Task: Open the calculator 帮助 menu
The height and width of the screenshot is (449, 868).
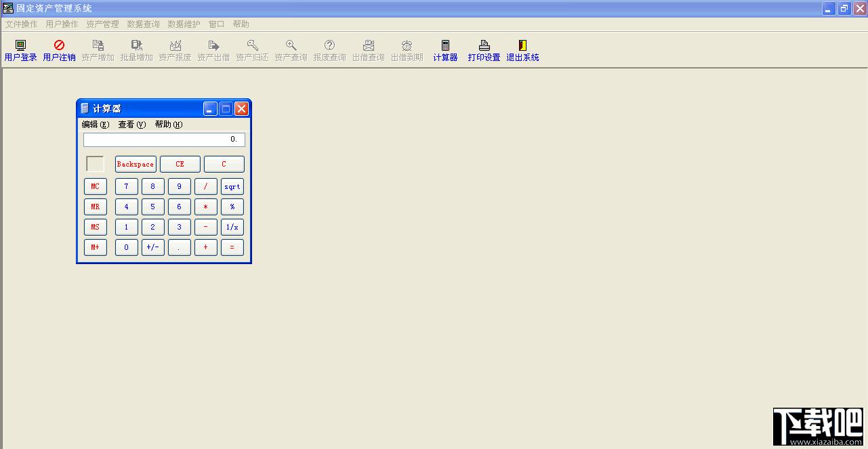Action: click(x=168, y=125)
